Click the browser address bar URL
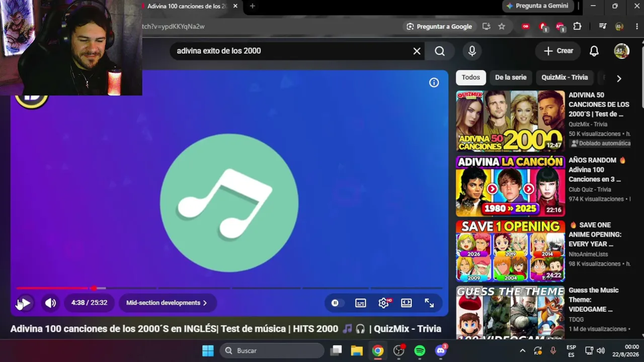Screen dimensions: 644x362 173,27
